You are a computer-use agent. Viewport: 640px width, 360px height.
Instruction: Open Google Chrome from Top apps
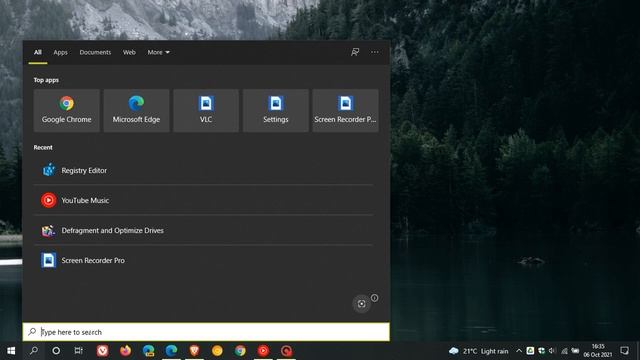(x=67, y=110)
